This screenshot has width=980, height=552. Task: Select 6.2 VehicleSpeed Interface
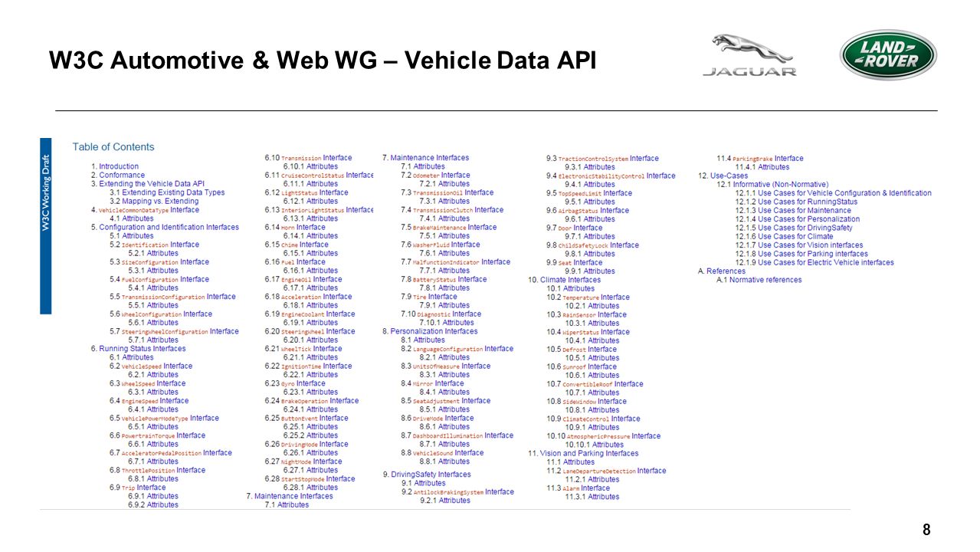pos(151,366)
